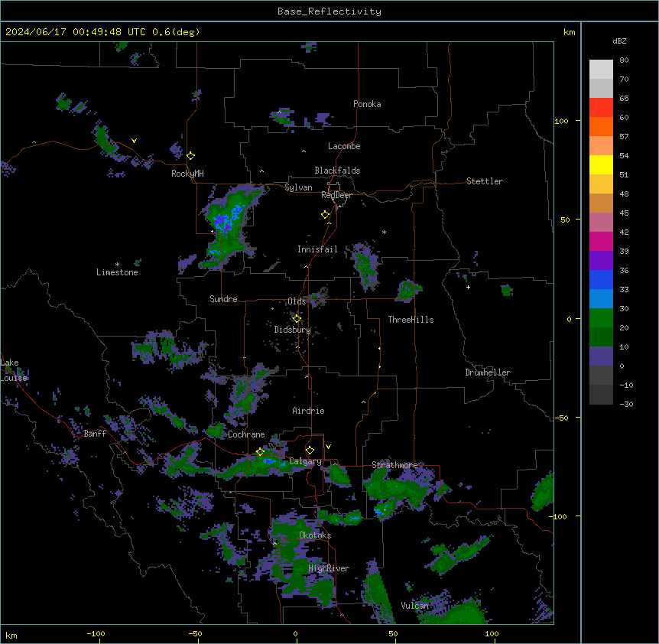
Task: Select the Olds town label
Action: [297, 301]
